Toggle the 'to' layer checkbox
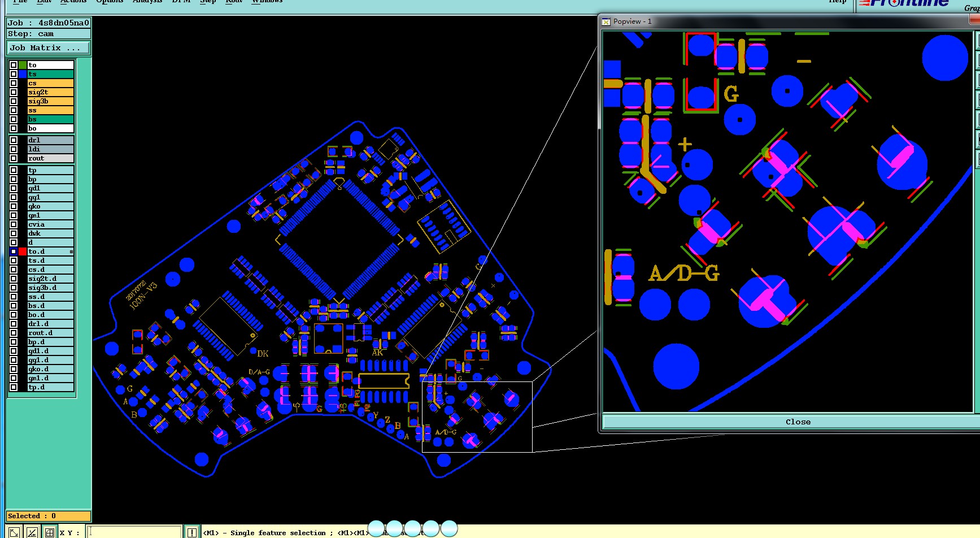This screenshot has height=538, width=980. click(x=14, y=65)
